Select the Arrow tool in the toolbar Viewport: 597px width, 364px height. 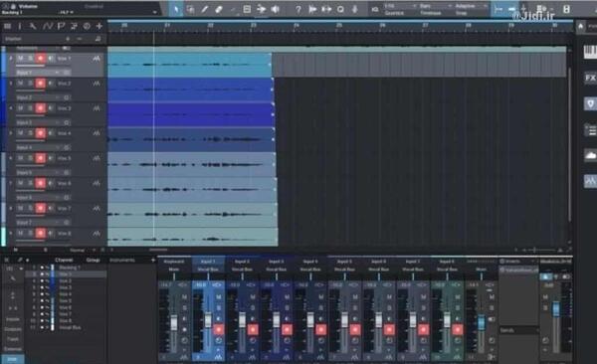(176, 9)
